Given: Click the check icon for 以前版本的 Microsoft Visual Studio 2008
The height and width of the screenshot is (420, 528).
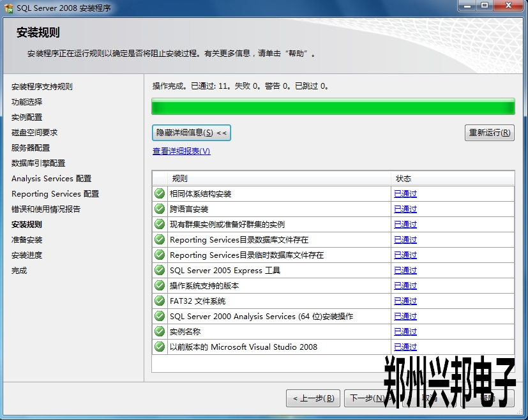Looking at the screenshot, I should tap(160, 347).
